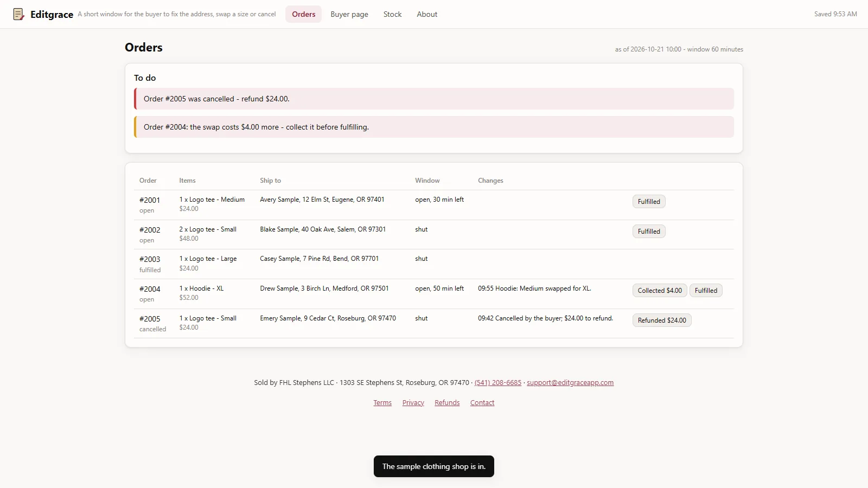Viewport: 868px width, 488px height.
Task: Open the Orders tab
Action: (x=303, y=14)
